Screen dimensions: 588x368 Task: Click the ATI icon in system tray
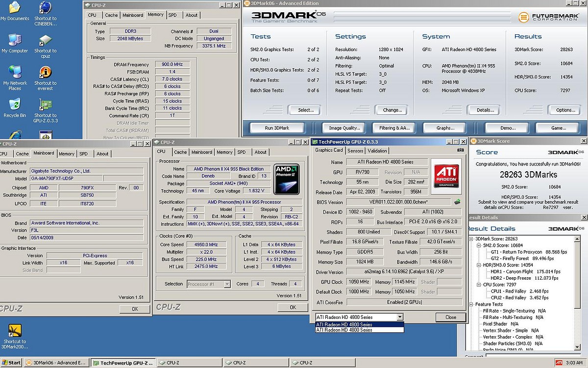point(559,363)
